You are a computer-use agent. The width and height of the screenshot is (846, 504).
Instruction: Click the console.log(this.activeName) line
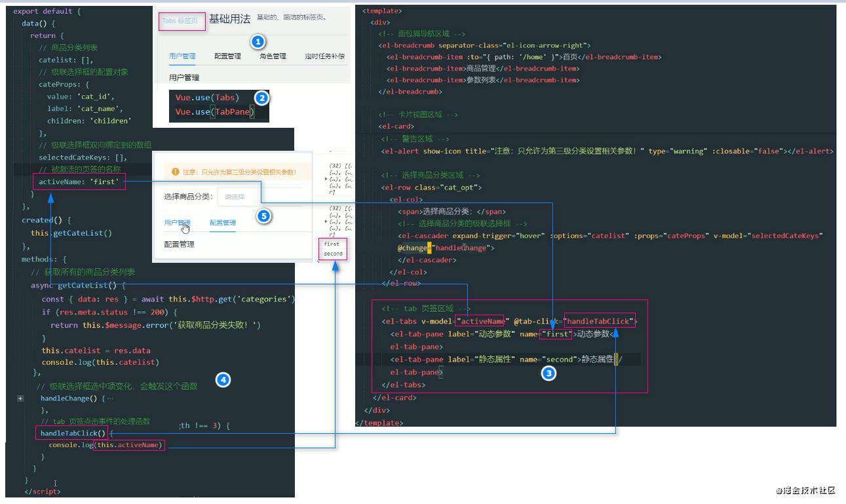point(106,446)
